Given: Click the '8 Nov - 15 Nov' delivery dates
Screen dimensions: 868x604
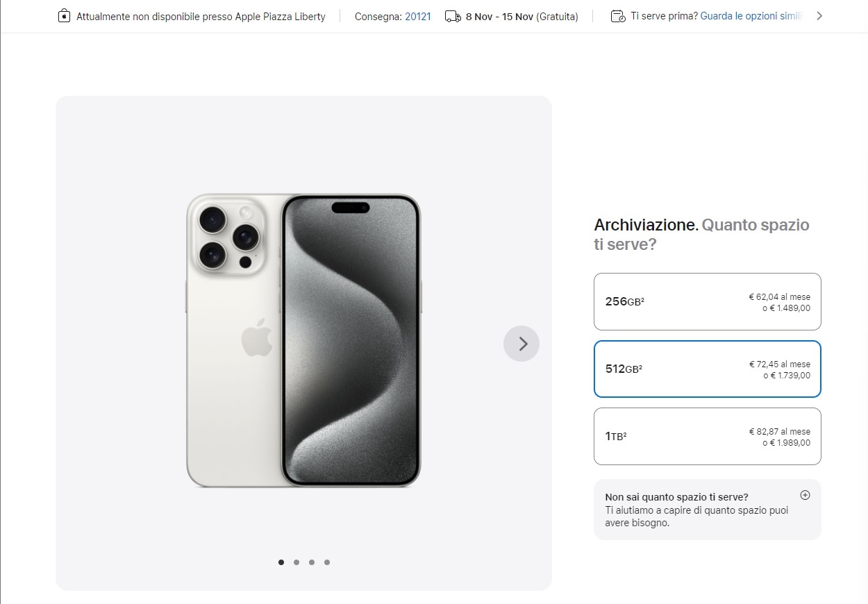Looking at the screenshot, I should point(499,16).
